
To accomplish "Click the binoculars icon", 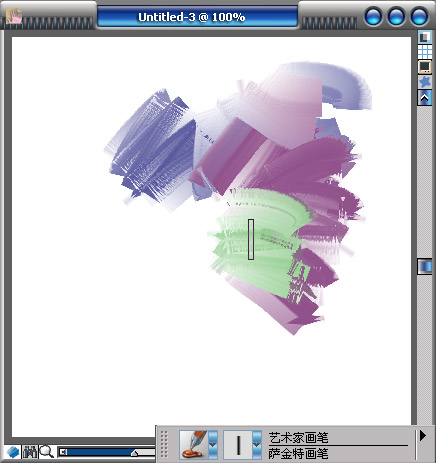I will click(30, 452).
